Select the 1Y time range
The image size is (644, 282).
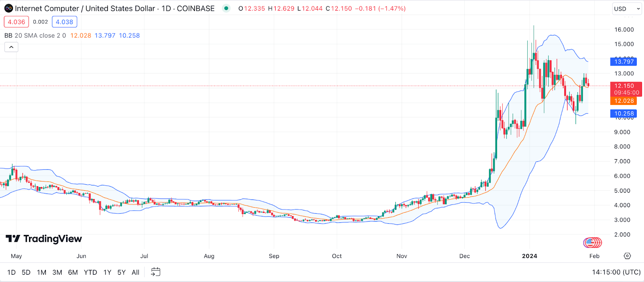click(x=107, y=272)
